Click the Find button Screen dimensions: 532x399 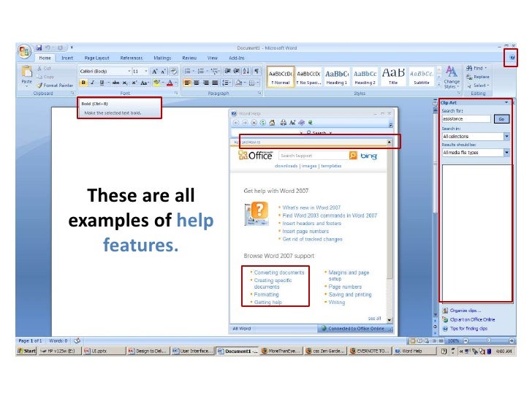(x=476, y=68)
